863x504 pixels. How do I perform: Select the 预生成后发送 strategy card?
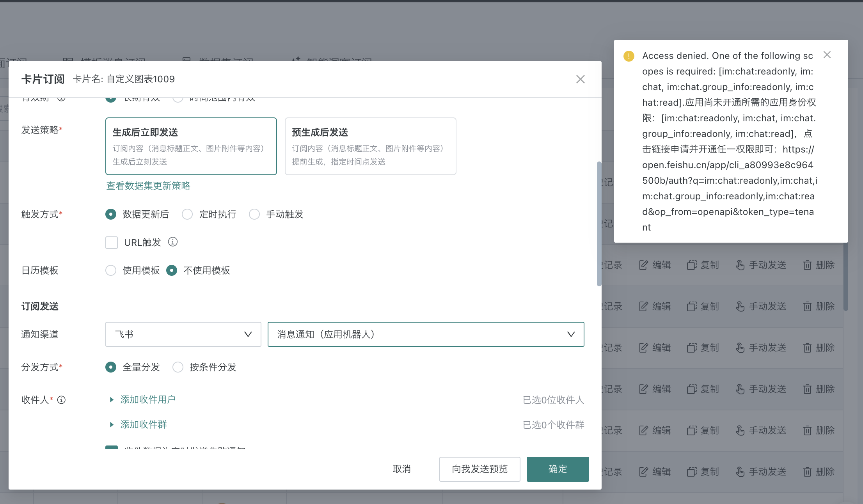[x=371, y=146]
